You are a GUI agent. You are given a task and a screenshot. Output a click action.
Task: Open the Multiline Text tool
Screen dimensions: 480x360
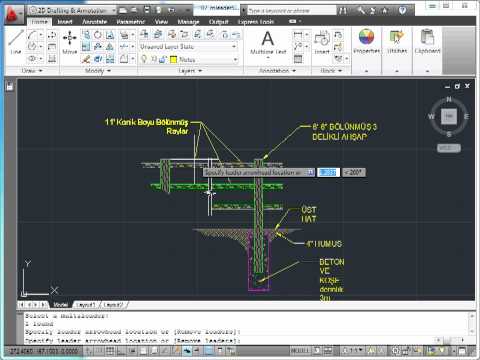click(x=268, y=42)
